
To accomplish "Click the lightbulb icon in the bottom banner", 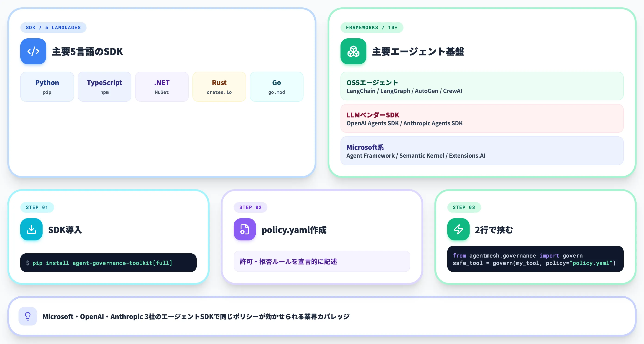I will 28,316.
